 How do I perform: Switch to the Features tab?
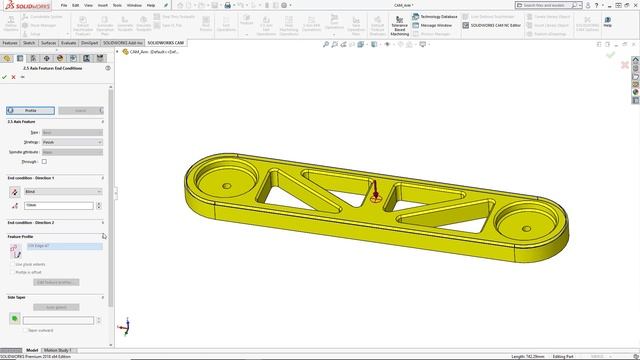(10, 43)
